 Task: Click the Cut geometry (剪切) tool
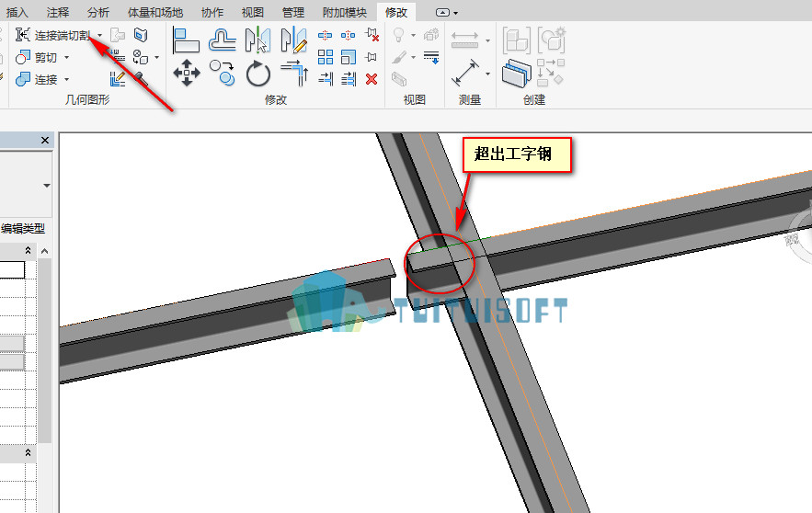(36, 57)
